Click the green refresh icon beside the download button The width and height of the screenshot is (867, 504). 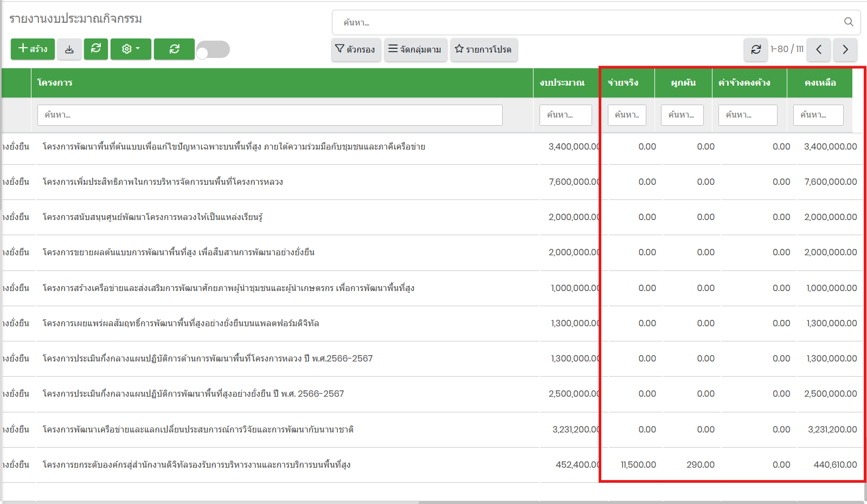coord(96,49)
